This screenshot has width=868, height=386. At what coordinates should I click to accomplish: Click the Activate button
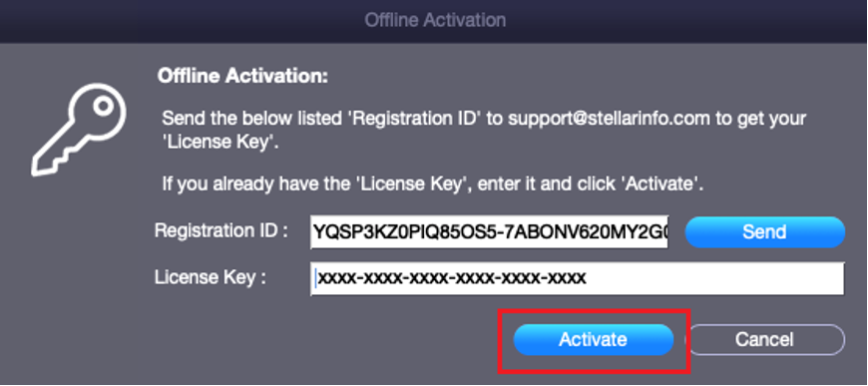click(593, 339)
